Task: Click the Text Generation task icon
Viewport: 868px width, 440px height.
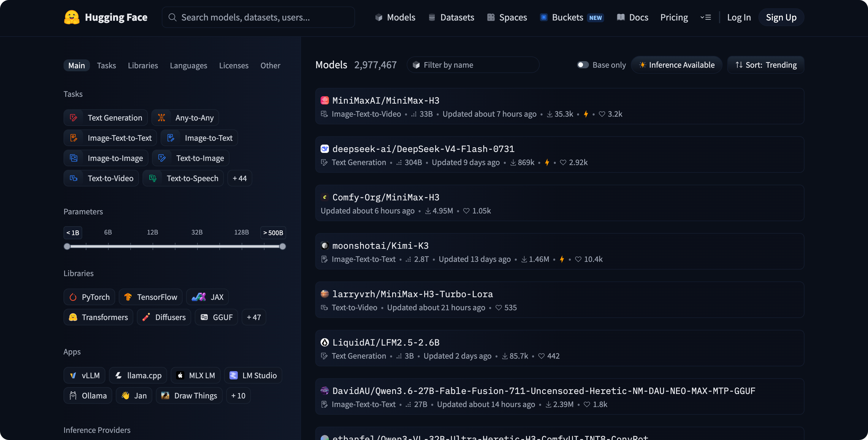Action: point(73,118)
